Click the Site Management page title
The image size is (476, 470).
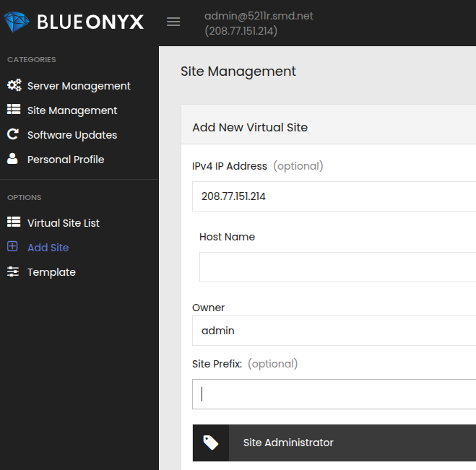[x=238, y=71]
